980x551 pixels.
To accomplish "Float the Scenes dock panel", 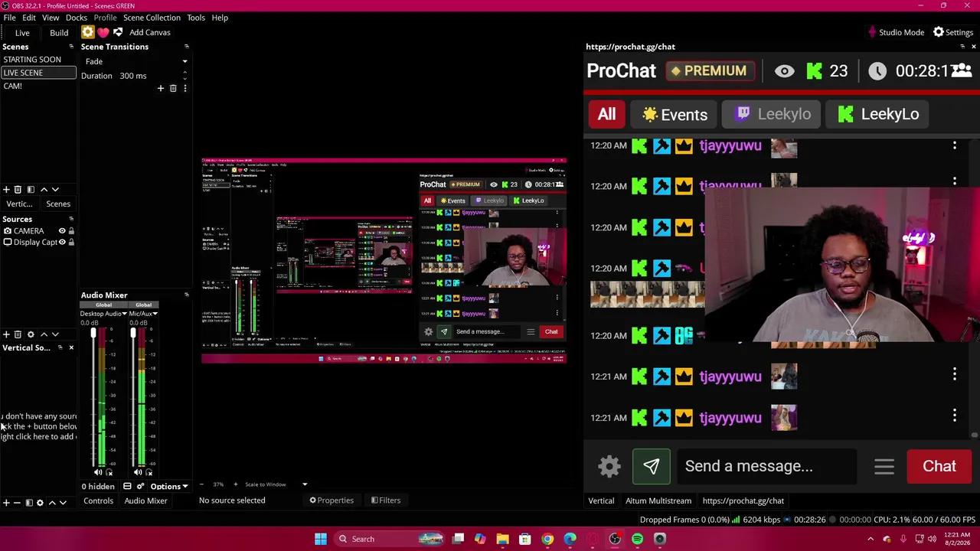I will pos(71,47).
